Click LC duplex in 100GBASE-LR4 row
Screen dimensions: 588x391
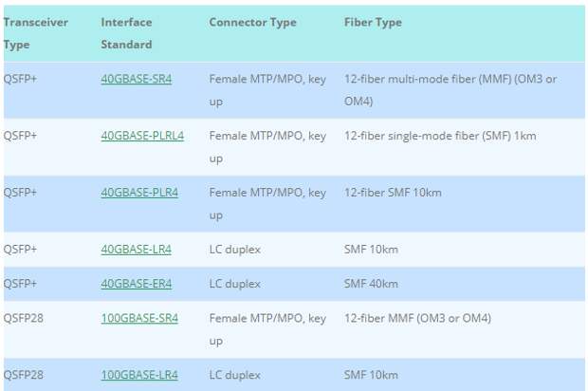coord(235,375)
